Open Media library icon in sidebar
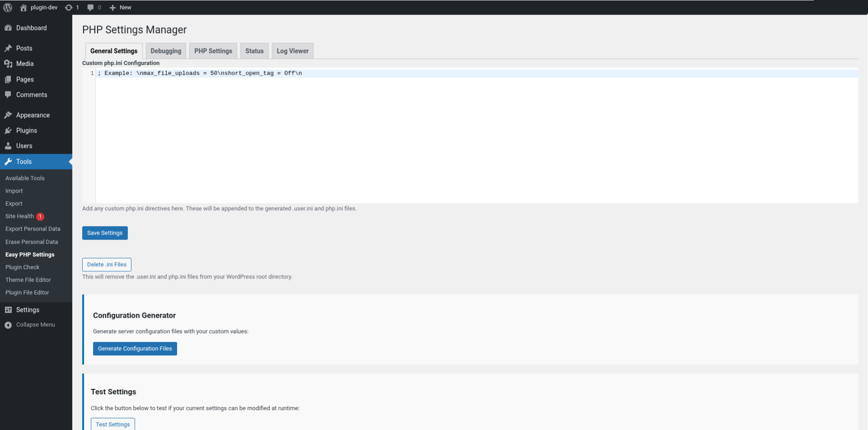Image resolution: width=868 pixels, height=430 pixels. [x=8, y=64]
